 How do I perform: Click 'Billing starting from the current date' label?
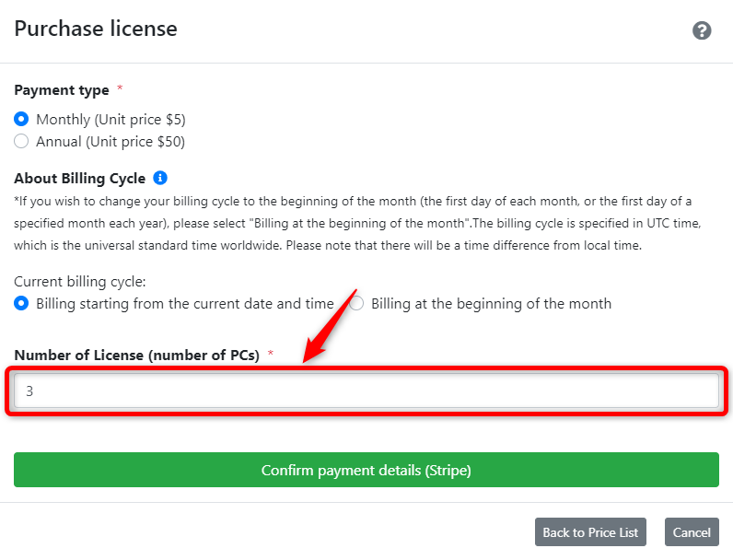tap(185, 304)
